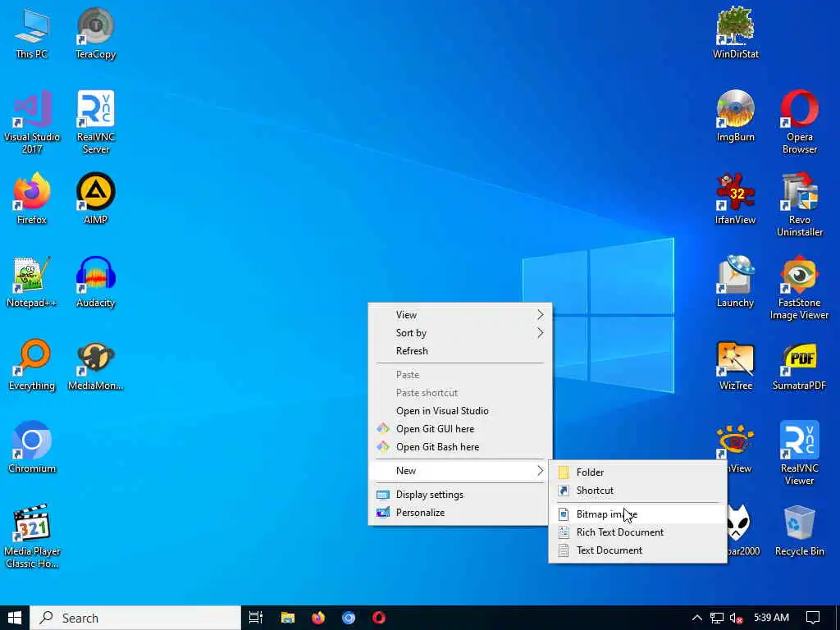Open the network tray icon
Viewport: 840px width, 630px height.
717,618
